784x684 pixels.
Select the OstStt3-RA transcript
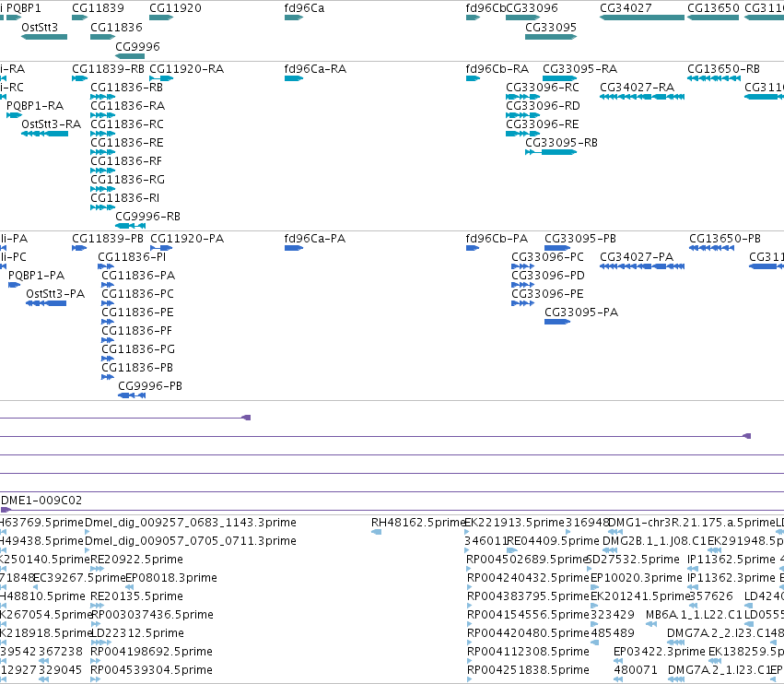pos(44,134)
